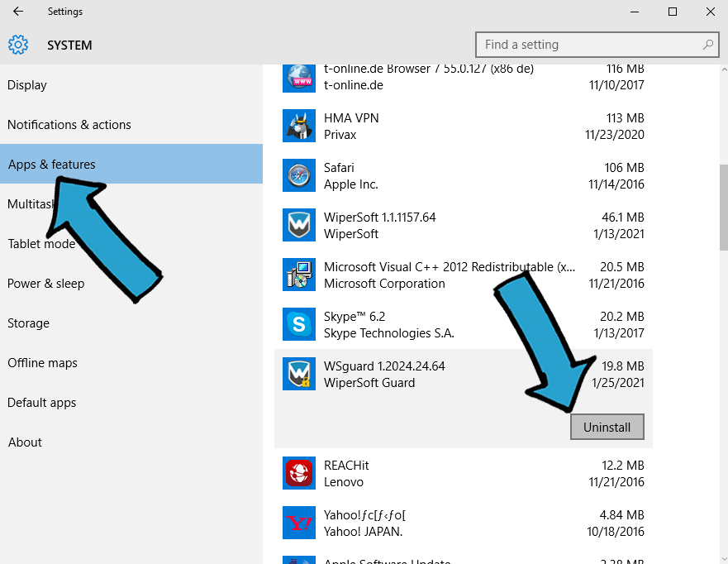Click the HMA VPN app icon
The image size is (728, 564).
299,126
